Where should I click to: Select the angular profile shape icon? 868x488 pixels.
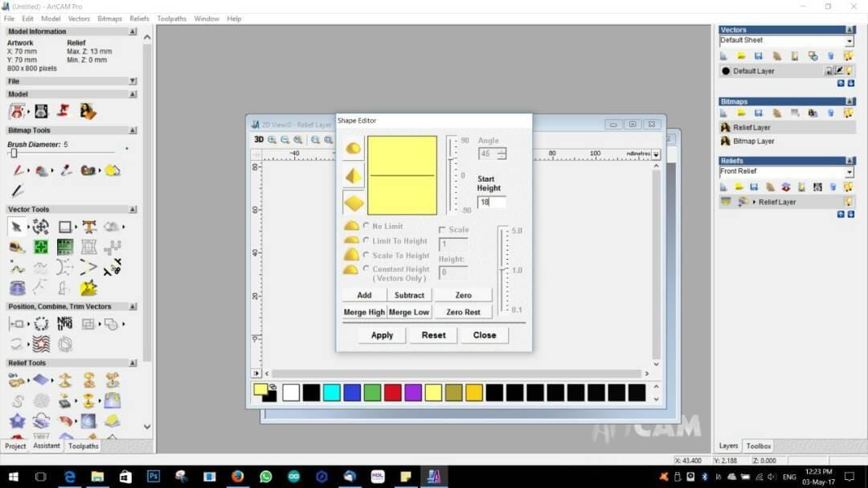pos(353,176)
